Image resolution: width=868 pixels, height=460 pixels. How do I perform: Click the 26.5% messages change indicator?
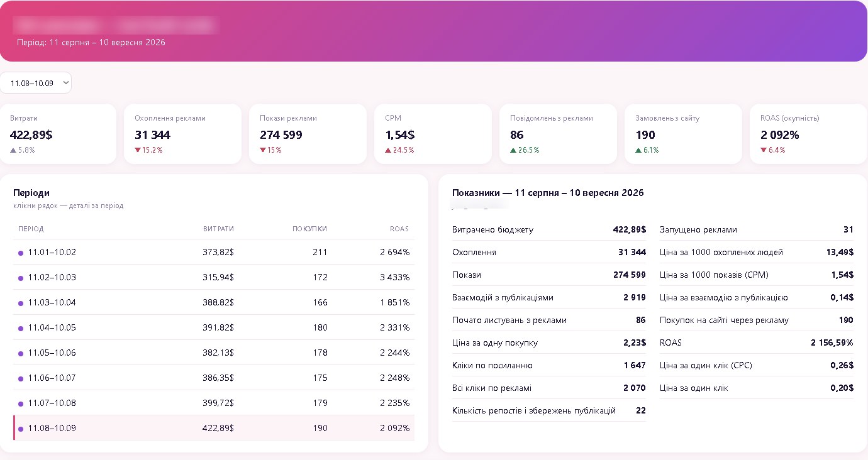click(525, 150)
